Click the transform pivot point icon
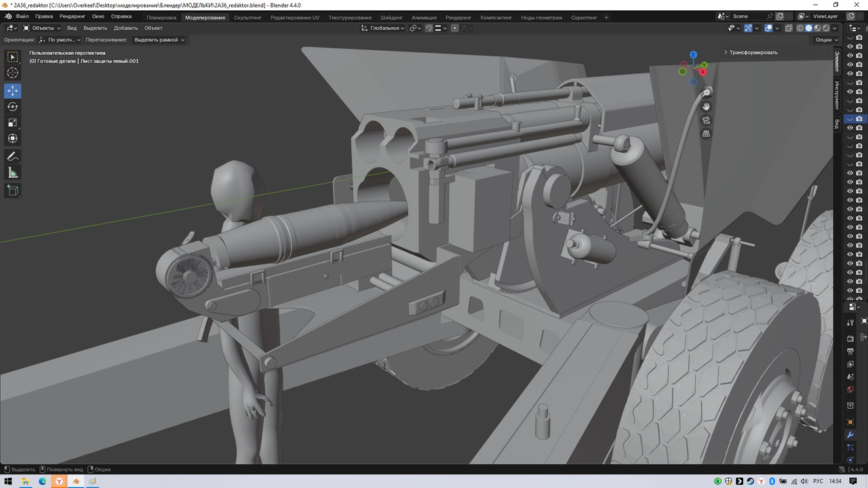 (416, 28)
